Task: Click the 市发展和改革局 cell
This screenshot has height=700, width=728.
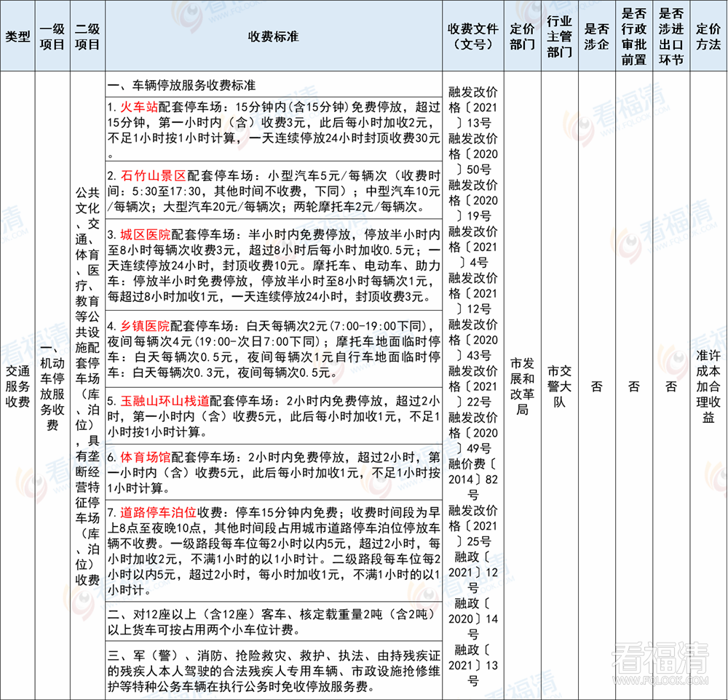Action: pos(523,386)
